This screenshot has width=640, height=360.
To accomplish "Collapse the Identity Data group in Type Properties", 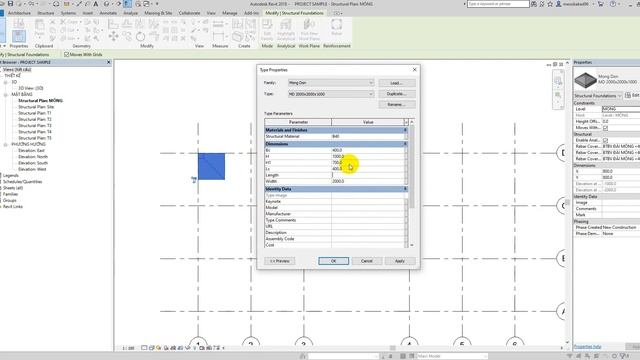I will click(x=405, y=189).
